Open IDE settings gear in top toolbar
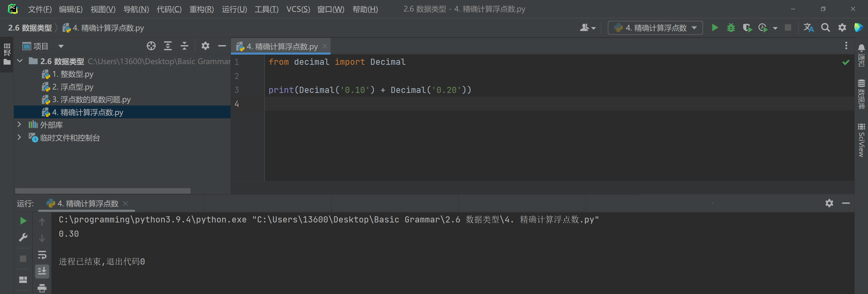This screenshot has width=868, height=294. click(842, 27)
